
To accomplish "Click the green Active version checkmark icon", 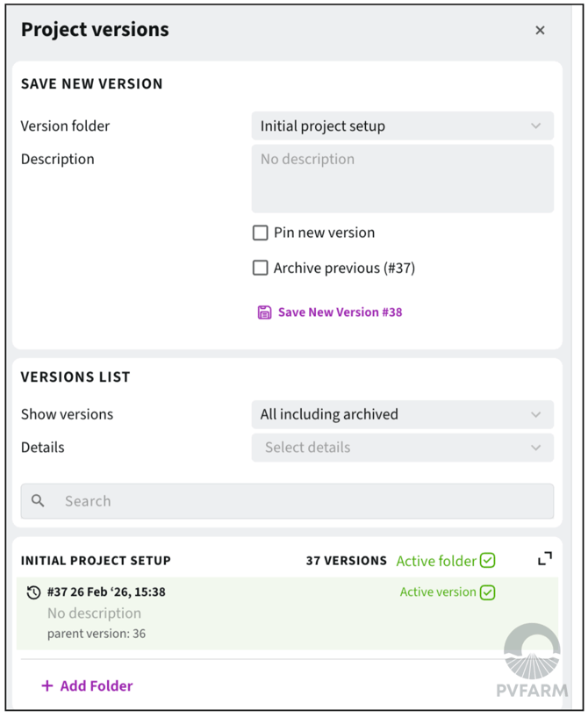I will tap(488, 592).
